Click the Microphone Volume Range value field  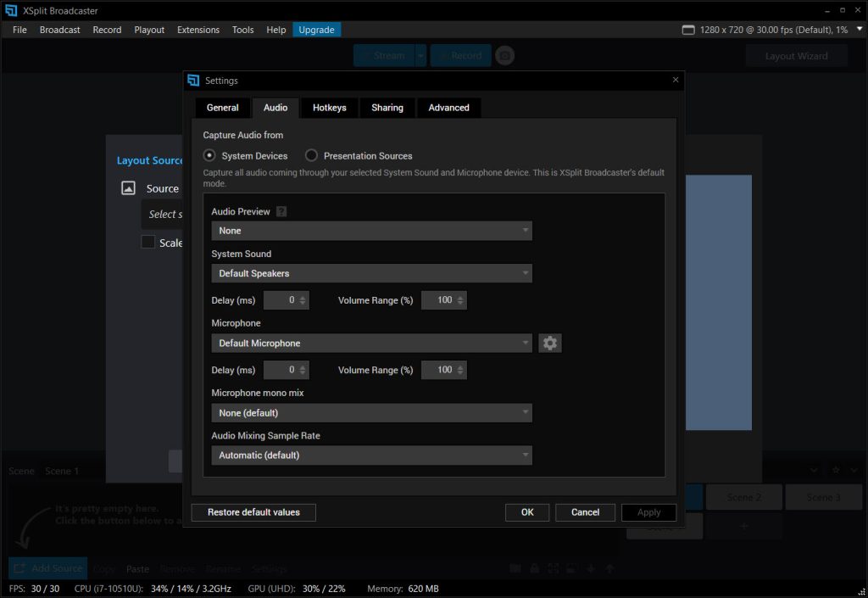coord(444,370)
